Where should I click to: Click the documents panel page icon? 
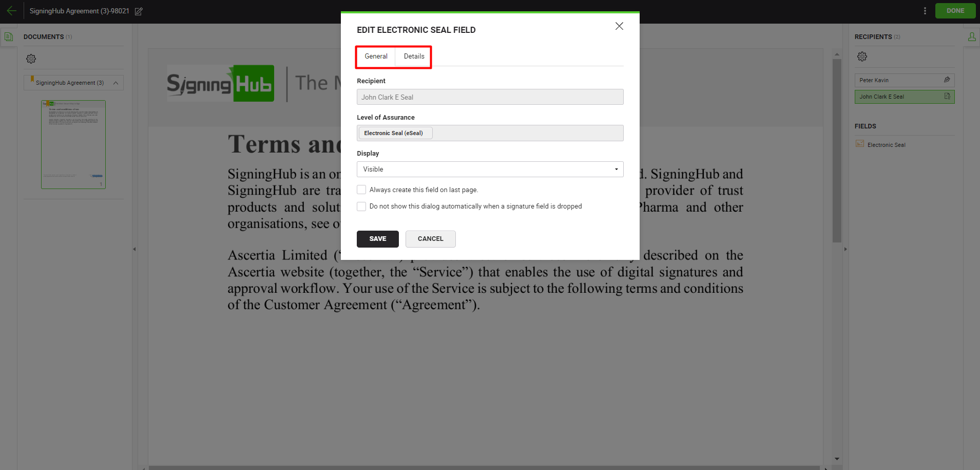point(9,37)
